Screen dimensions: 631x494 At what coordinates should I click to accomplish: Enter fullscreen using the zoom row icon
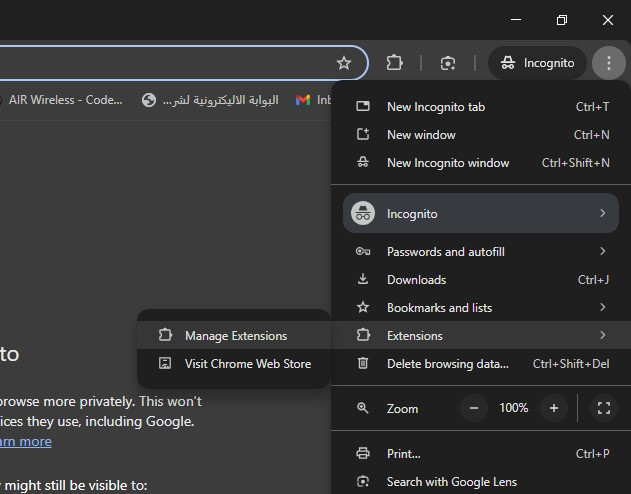[603, 408]
